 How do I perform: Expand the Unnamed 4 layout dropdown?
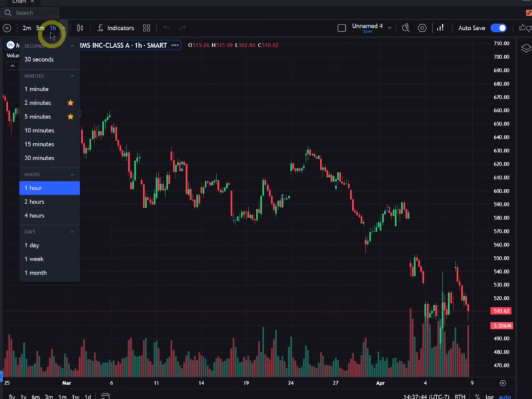(390, 28)
